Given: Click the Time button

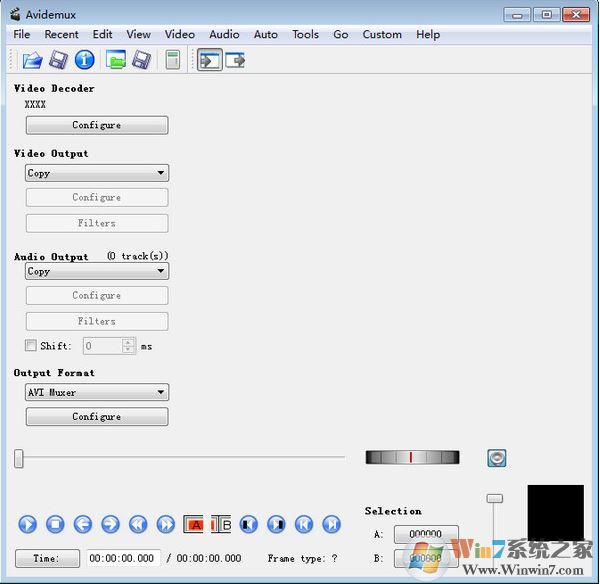Looking at the screenshot, I should point(45,558).
